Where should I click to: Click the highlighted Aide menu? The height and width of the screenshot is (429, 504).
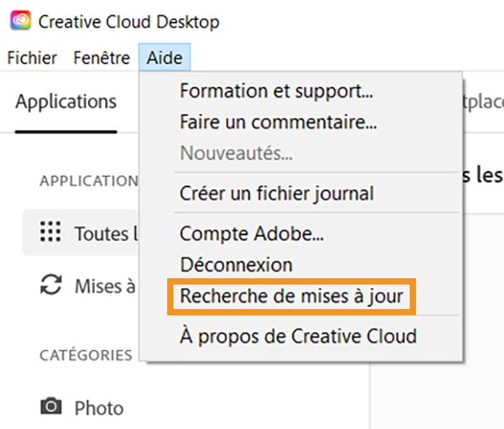pos(164,58)
